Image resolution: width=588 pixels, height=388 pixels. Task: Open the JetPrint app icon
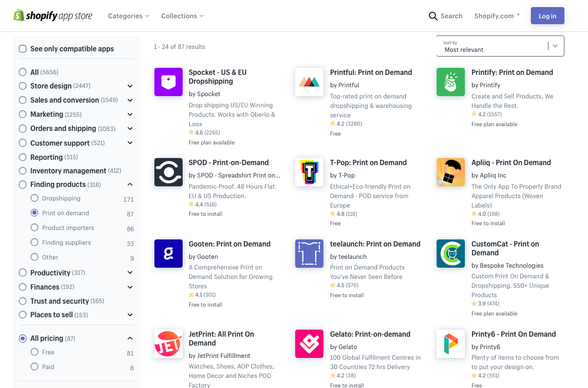[169, 344]
